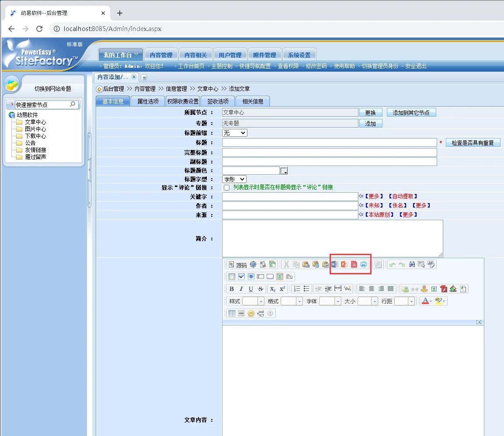Image resolution: width=504 pixels, height=436 pixels.
Task: Insert a checkbox form element from toolbar
Action: tap(241, 277)
